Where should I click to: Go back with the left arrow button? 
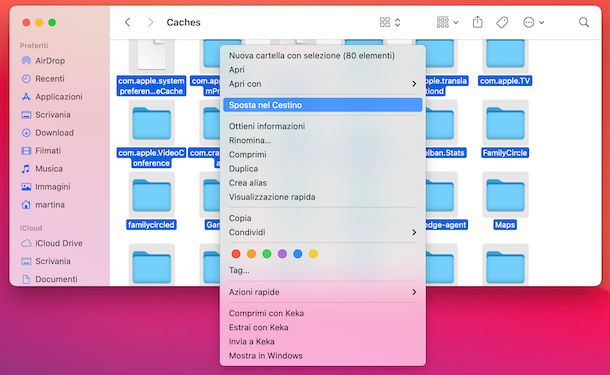(x=128, y=22)
